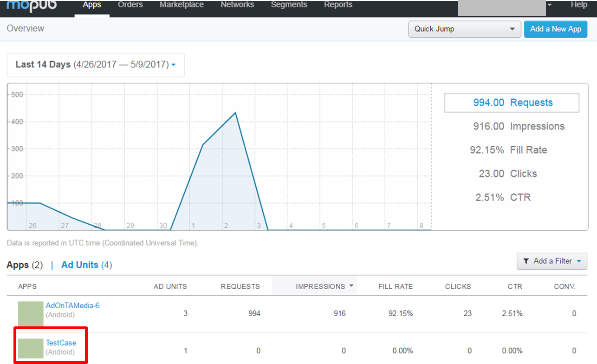Viewport: 597px width, 364px height.
Task: Select the Impressions metric in chart panel
Action: click(x=519, y=126)
